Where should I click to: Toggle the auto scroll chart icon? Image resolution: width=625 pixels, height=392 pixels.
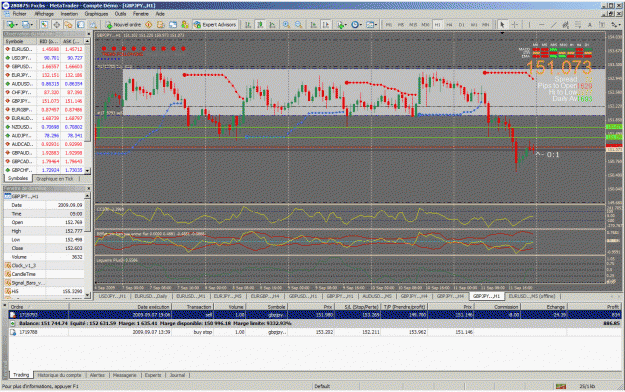pos(314,25)
